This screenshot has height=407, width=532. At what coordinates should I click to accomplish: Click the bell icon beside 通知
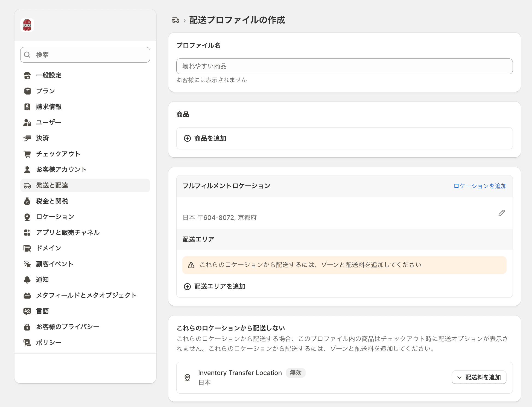pos(27,279)
